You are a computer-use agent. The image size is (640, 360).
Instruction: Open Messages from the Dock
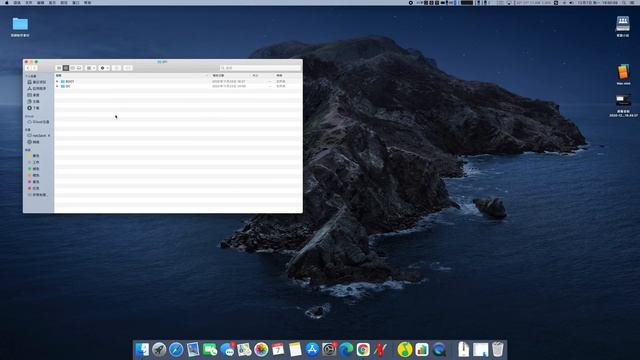tap(227, 349)
